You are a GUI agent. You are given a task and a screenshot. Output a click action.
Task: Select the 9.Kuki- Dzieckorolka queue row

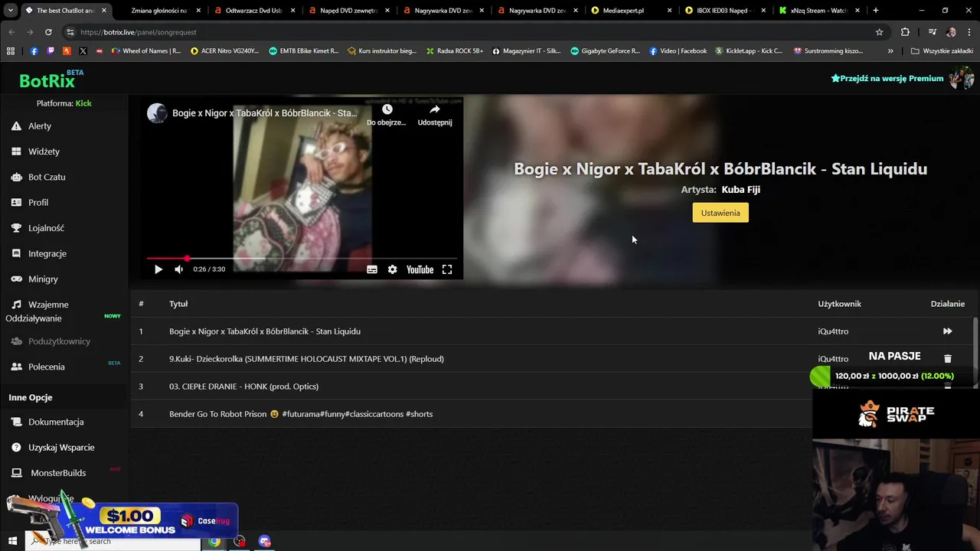click(306, 359)
